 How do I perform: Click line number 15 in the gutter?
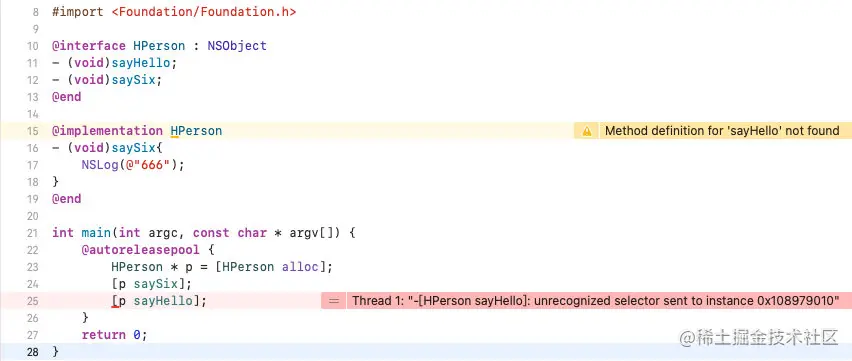point(33,131)
